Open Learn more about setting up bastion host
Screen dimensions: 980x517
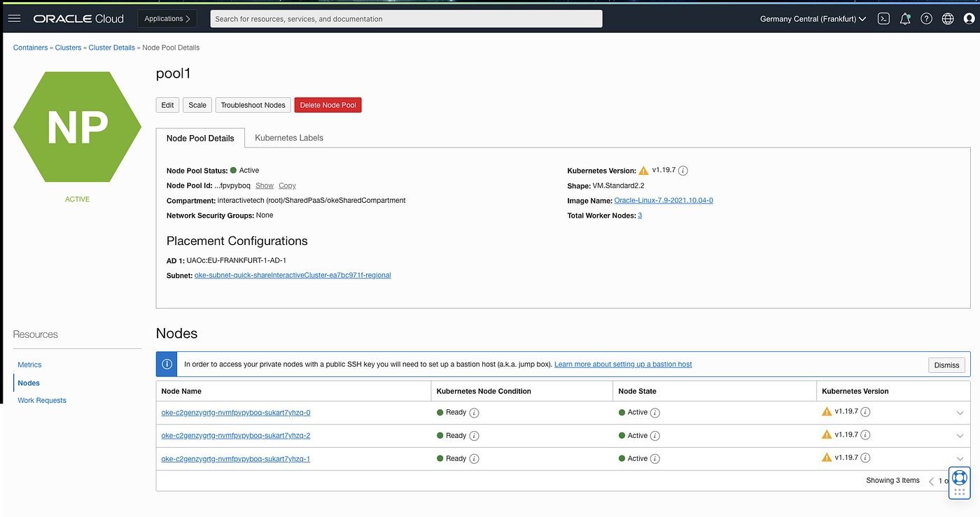tap(623, 364)
